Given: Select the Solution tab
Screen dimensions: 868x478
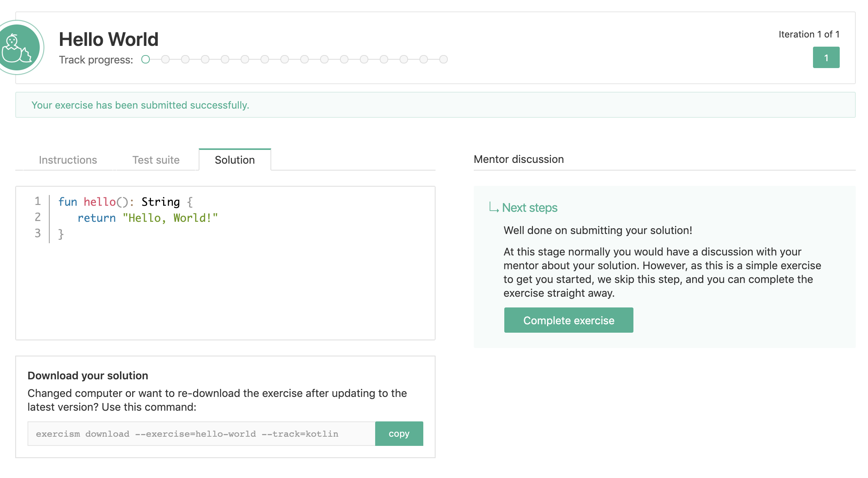Looking at the screenshot, I should (x=235, y=160).
